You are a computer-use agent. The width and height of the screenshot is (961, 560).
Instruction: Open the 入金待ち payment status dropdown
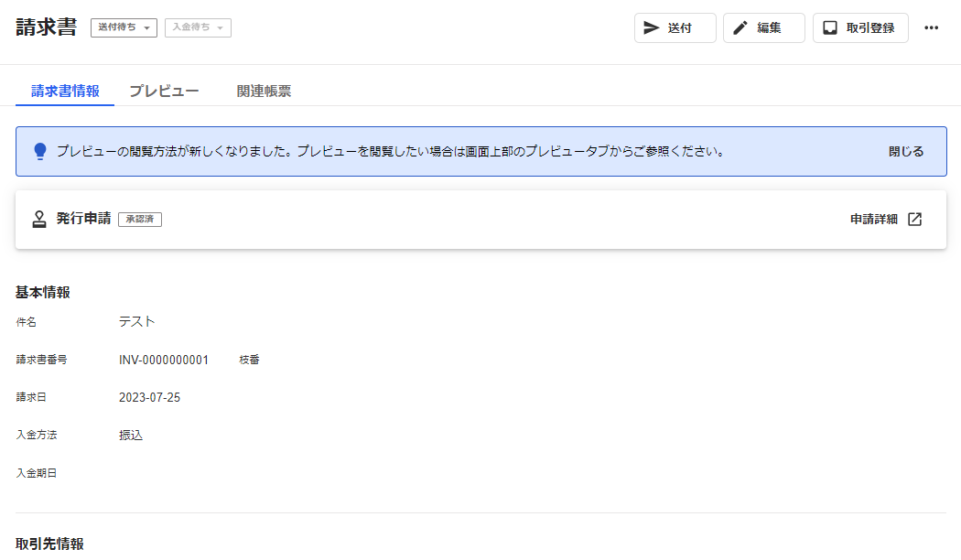198,27
